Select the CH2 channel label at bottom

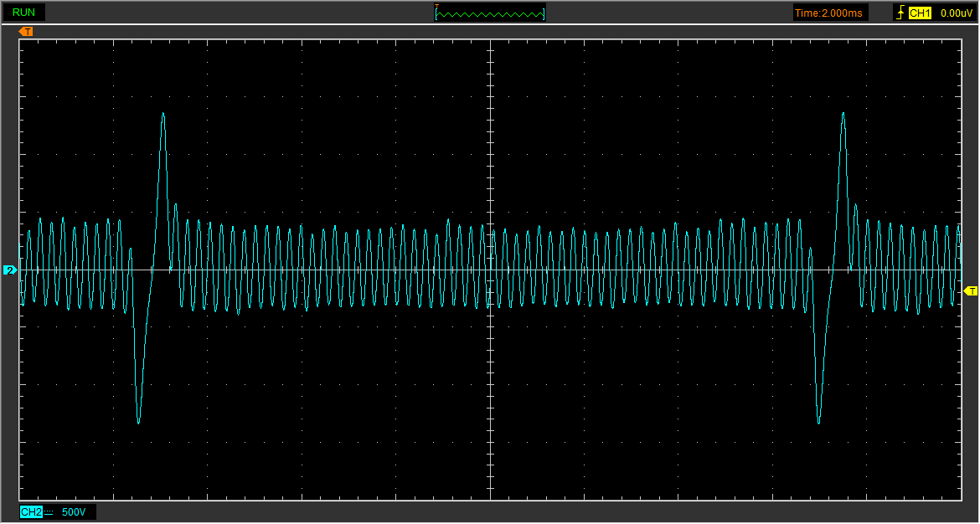pyautogui.click(x=31, y=512)
